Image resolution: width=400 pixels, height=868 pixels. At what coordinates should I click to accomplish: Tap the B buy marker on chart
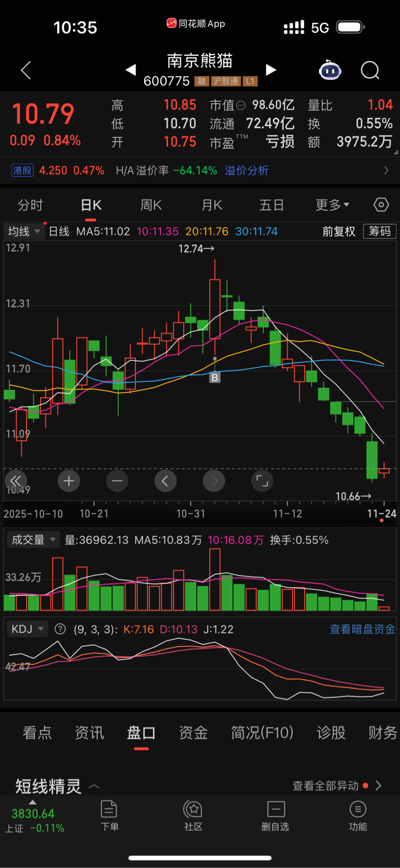click(215, 377)
